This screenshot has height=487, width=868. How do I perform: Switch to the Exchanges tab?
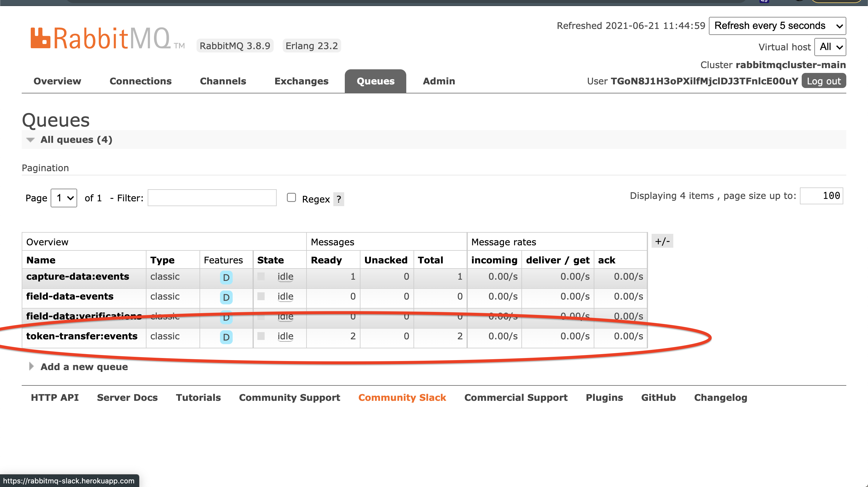pos(301,81)
